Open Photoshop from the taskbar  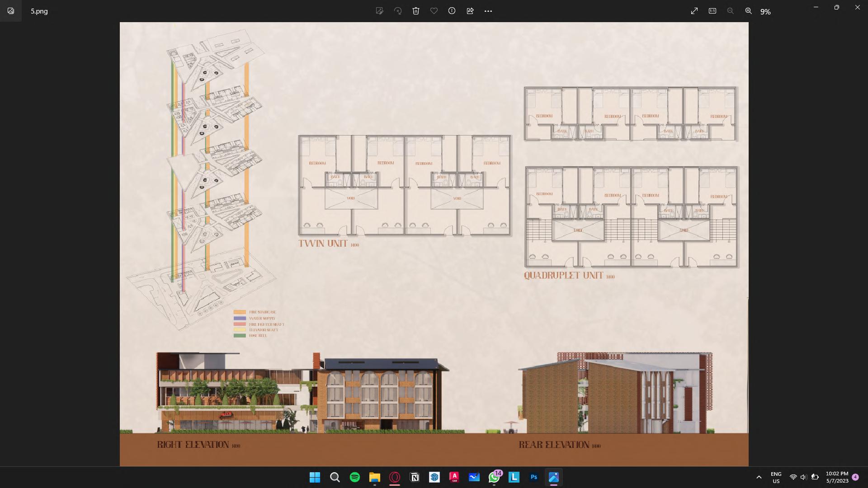(534, 477)
